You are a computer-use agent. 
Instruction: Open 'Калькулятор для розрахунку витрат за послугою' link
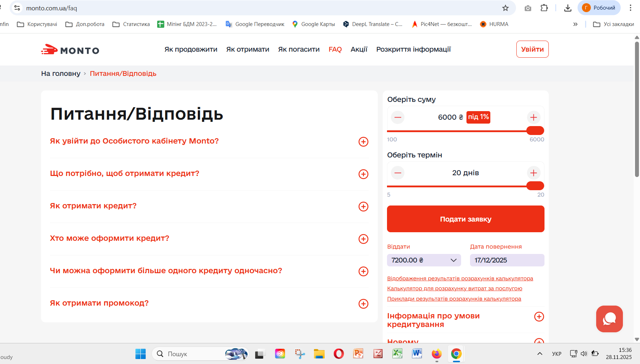(x=455, y=288)
